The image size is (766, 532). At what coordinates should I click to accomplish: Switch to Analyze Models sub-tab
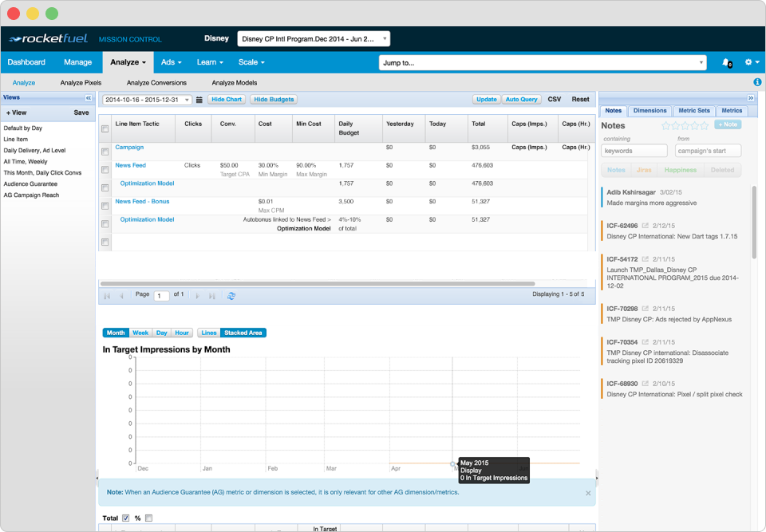[235, 83]
